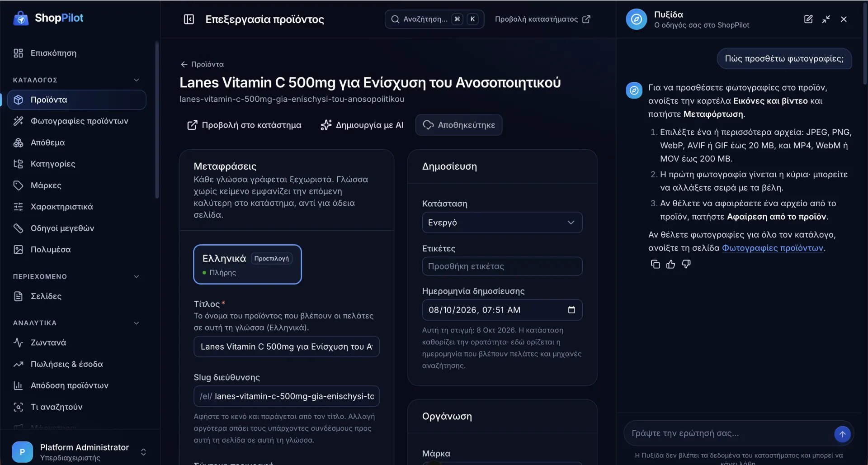
Task: Open Κατηγορίες sidebar item
Action: click(77, 164)
